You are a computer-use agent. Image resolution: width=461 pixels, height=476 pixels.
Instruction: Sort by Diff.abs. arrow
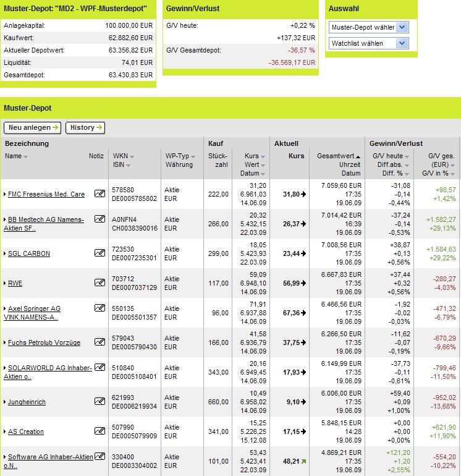[407, 166]
